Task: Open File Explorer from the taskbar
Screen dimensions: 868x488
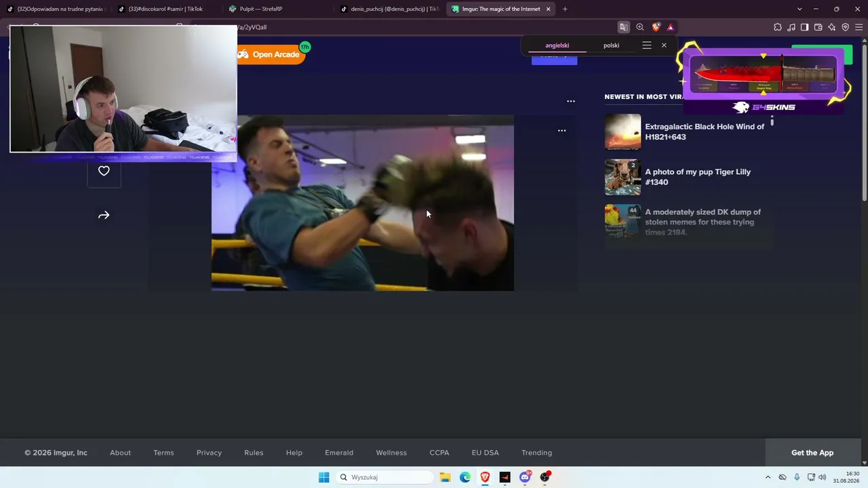Action: 446,477
